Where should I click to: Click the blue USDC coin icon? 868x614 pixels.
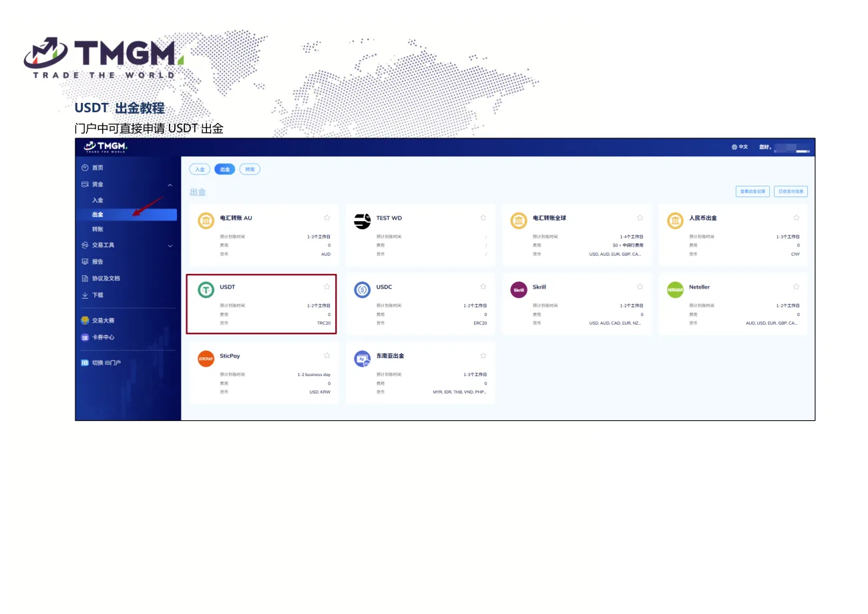(x=363, y=290)
